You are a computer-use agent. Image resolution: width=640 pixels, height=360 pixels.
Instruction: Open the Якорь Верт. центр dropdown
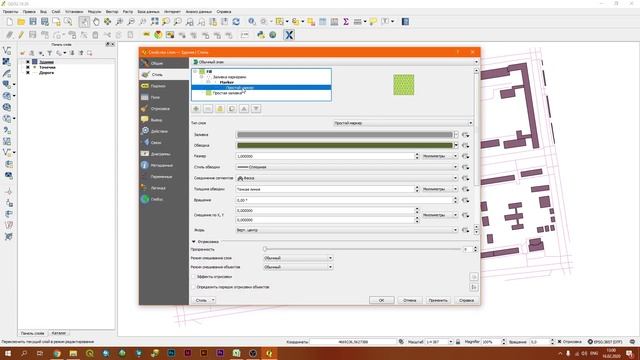(347, 230)
